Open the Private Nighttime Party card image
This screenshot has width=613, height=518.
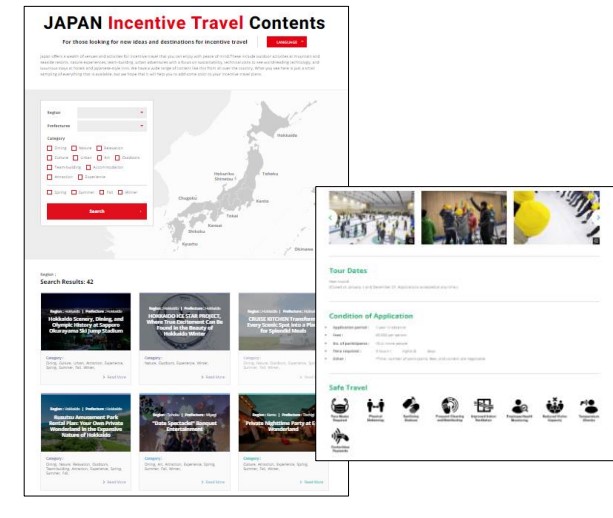(x=277, y=423)
